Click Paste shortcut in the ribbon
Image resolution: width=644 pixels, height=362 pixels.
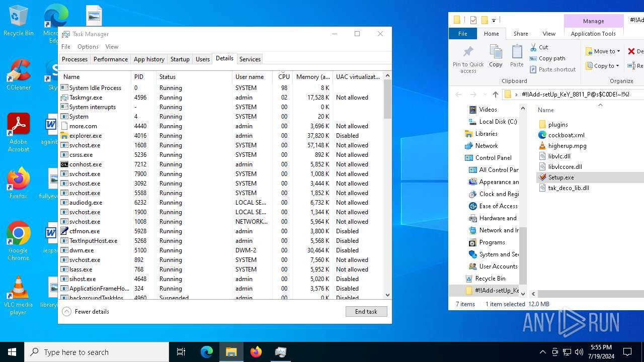[552, 69]
